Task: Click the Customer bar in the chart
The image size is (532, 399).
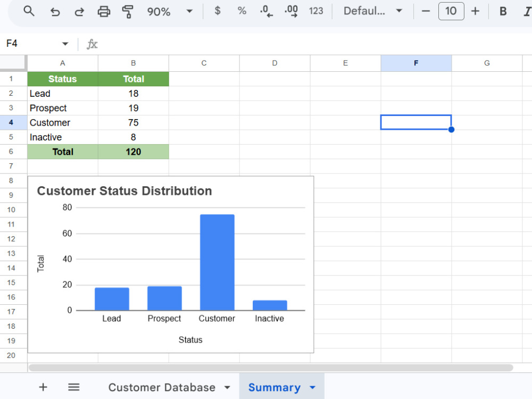Action: tap(217, 262)
